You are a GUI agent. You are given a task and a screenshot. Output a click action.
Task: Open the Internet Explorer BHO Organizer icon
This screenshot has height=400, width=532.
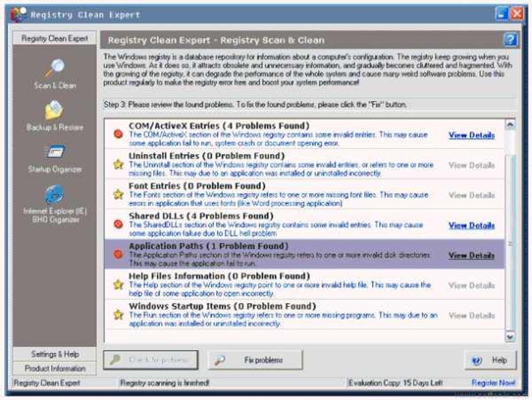[x=54, y=195]
